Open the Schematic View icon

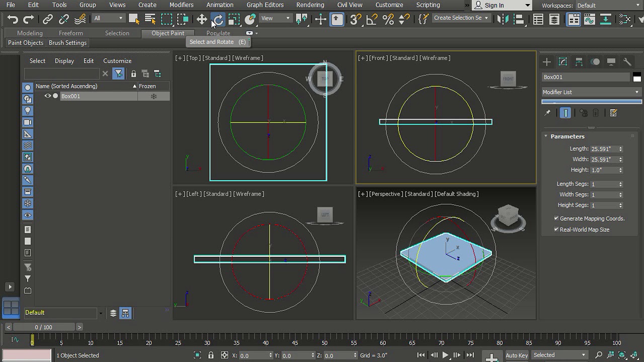click(606, 19)
